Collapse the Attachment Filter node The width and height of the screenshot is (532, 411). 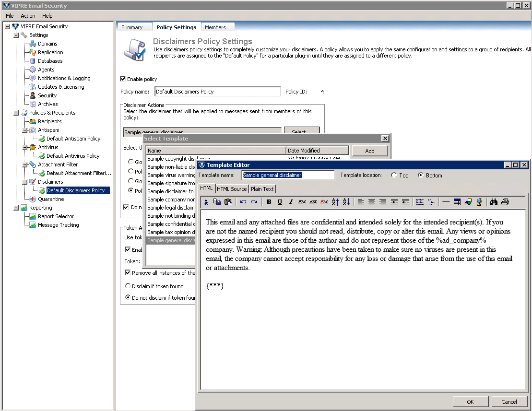click(25, 165)
